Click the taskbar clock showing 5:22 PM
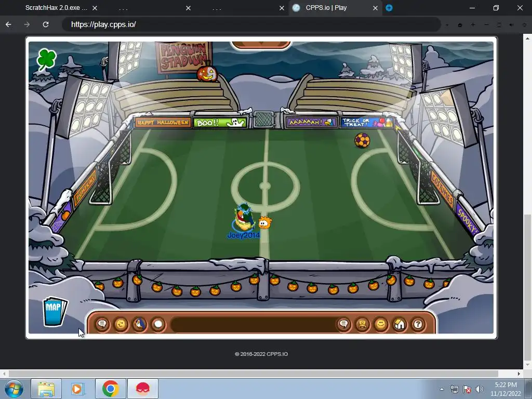Viewport: 532px width, 399px height. click(x=506, y=389)
